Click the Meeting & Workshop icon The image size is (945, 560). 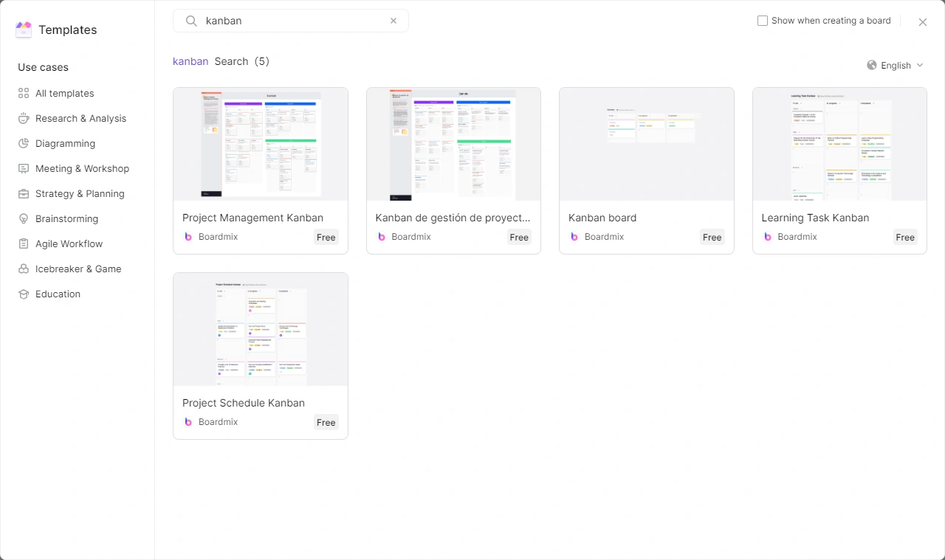[x=24, y=169]
